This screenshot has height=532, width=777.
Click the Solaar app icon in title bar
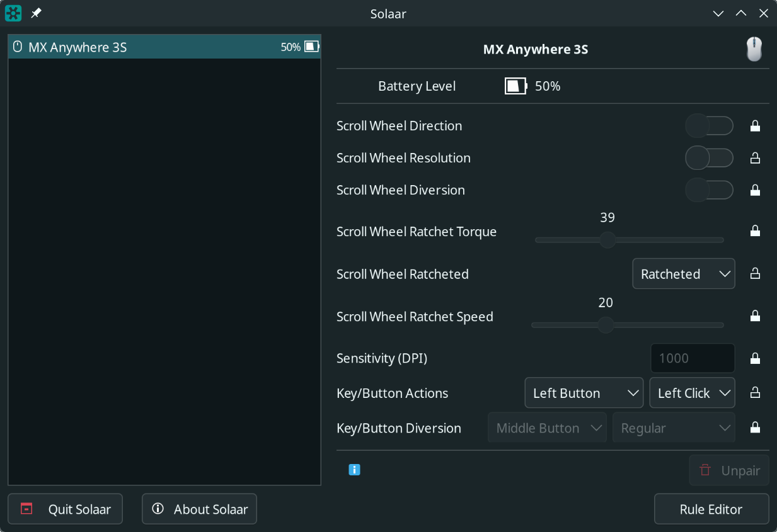click(13, 13)
